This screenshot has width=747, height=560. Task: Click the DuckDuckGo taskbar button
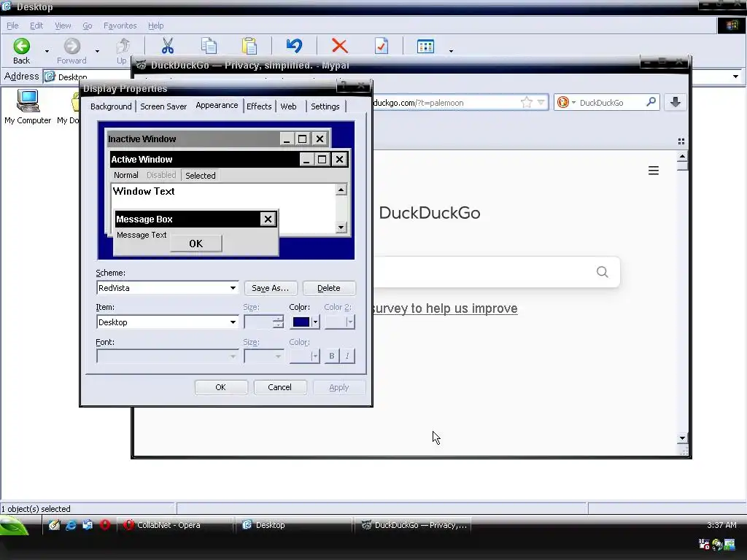click(x=413, y=525)
